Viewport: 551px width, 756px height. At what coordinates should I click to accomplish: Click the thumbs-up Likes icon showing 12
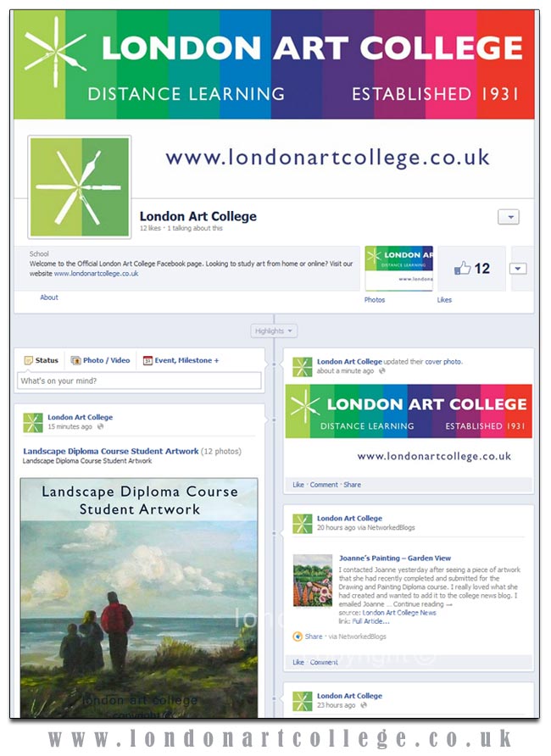(x=462, y=268)
